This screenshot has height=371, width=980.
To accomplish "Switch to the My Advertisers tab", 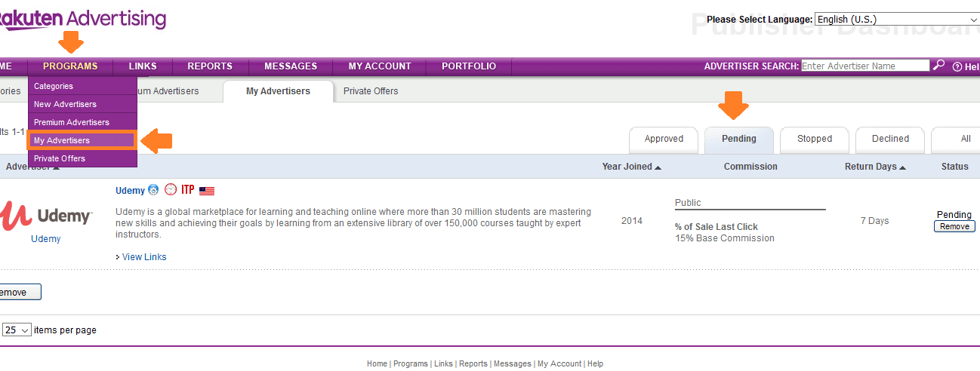I will coord(278,91).
